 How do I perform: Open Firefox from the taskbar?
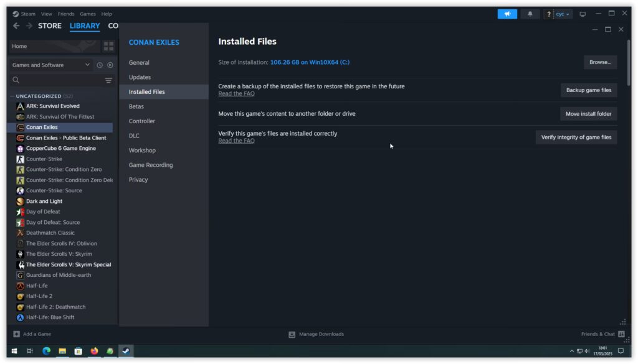94,351
